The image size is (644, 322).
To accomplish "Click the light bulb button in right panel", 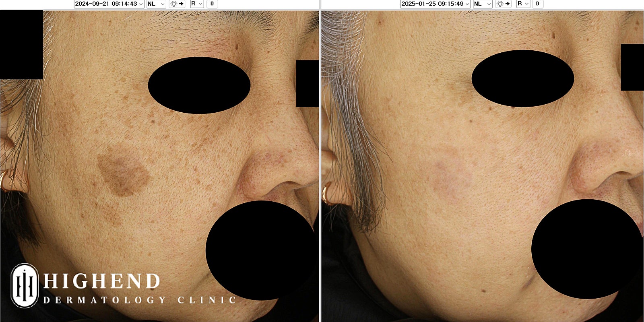I will pyautogui.click(x=503, y=4).
